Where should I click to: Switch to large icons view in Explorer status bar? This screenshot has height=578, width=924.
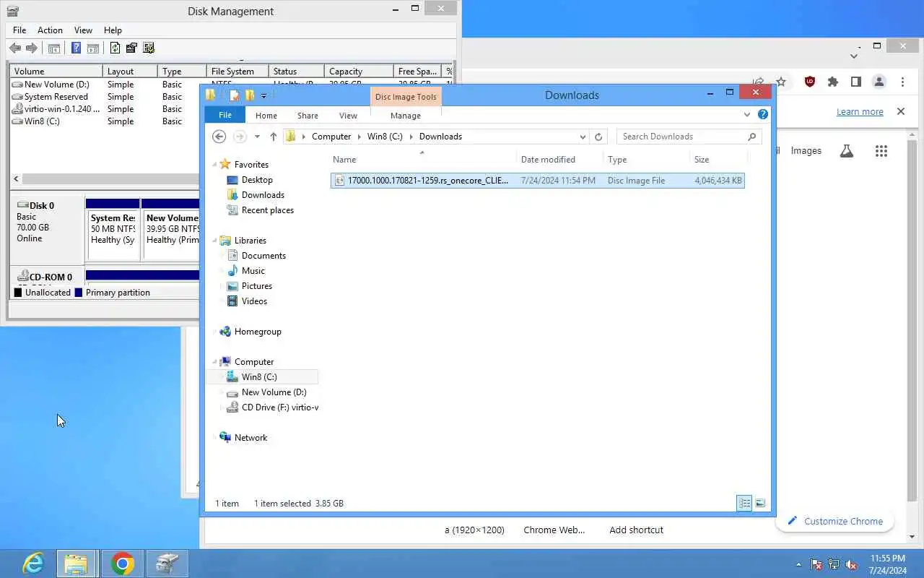pyautogui.click(x=759, y=503)
